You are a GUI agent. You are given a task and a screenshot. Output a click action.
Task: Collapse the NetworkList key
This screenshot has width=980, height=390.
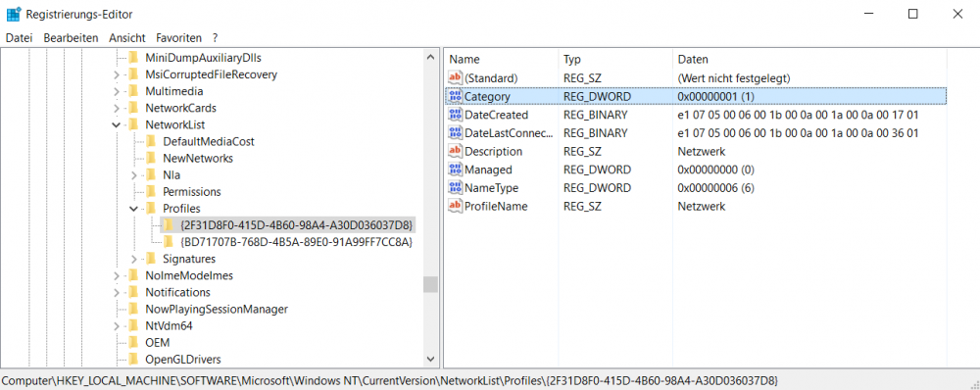point(117,125)
